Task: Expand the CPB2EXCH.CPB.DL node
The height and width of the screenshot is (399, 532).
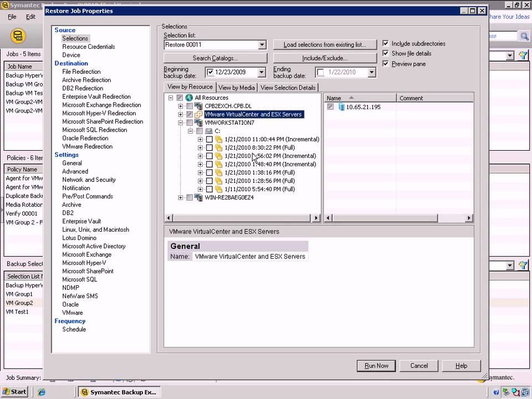Action: tap(181, 106)
